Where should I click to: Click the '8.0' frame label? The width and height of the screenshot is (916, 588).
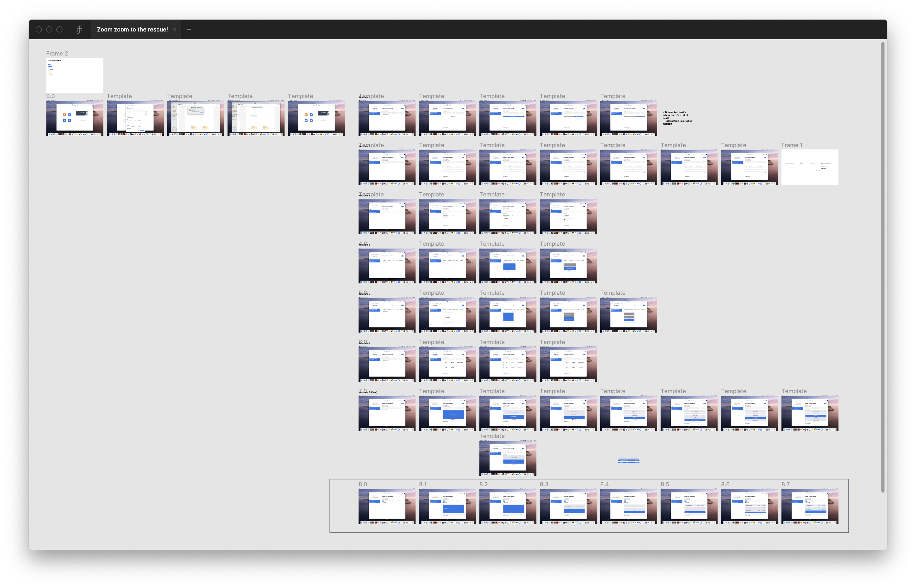click(x=362, y=484)
